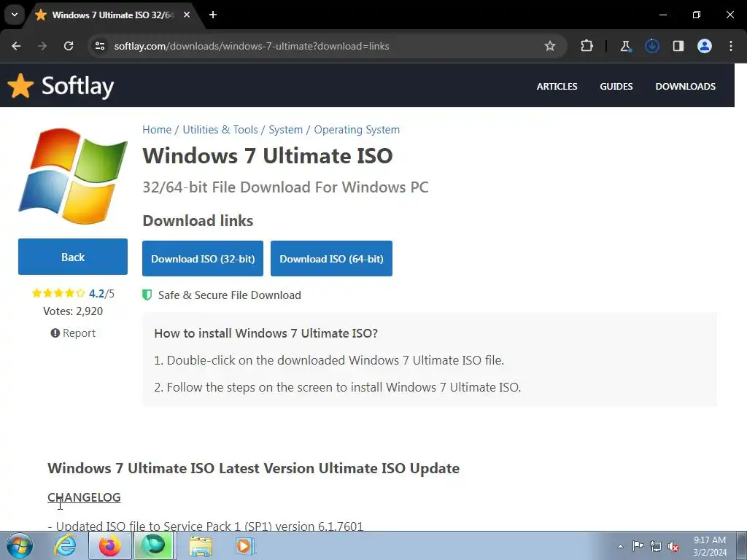The image size is (747, 560).
Task: Follow the Utilities & Tools breadcrumb
Action: click(220, 130)
